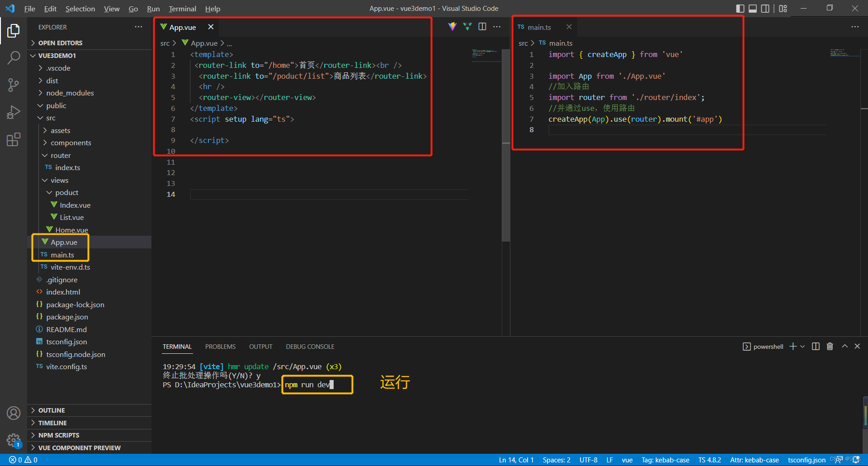Toggle the Panel visibility in title bar
Image resolution: width=868 pixels, height=466 pixels.
point(752,8)
